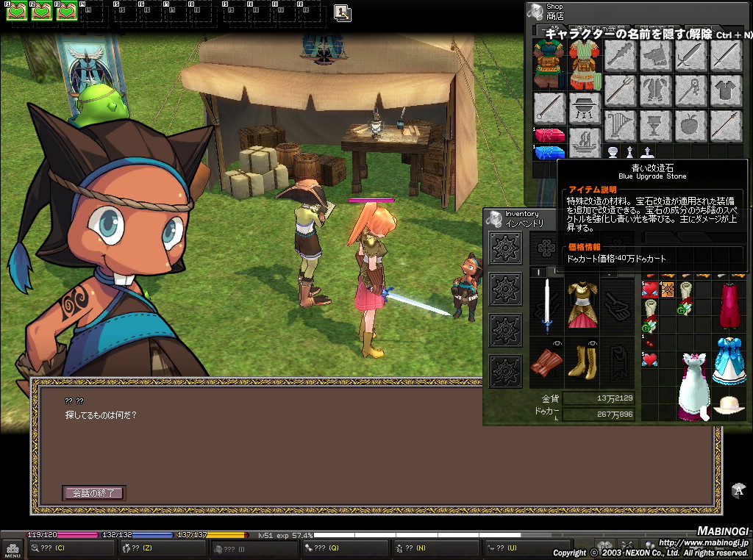The height and width of the screenshot is (560, 753).
Task: Select the thin long sword tile in shop
Action: tap(727, 56)
